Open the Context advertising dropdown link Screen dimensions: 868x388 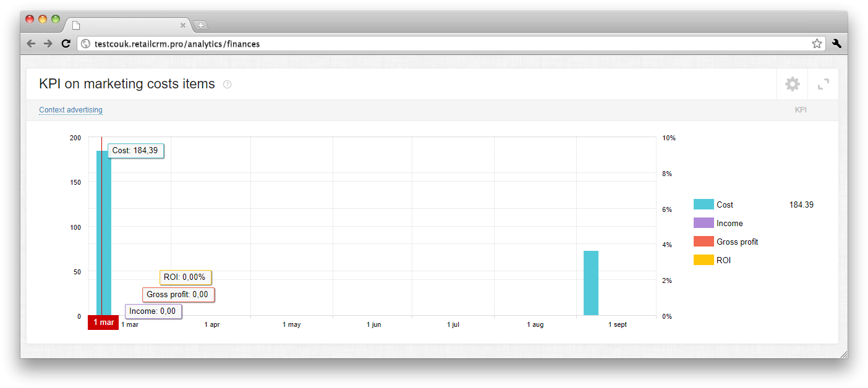pos(70,110)
